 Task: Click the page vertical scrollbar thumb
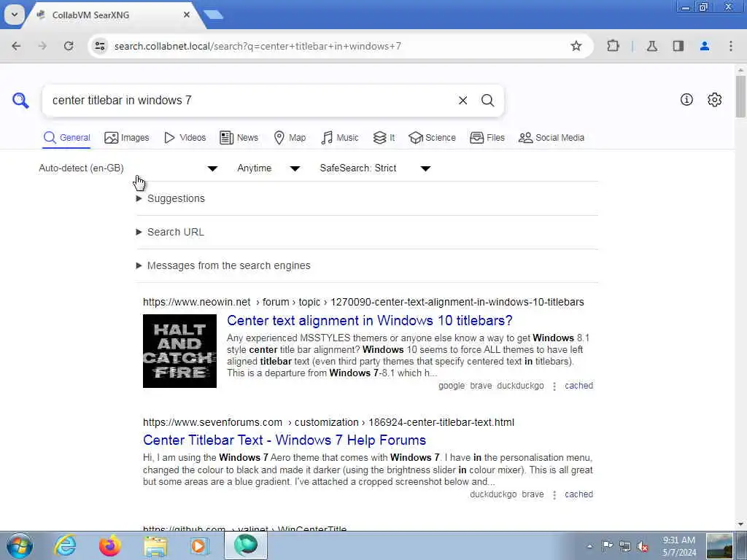(x=740, y=96)
